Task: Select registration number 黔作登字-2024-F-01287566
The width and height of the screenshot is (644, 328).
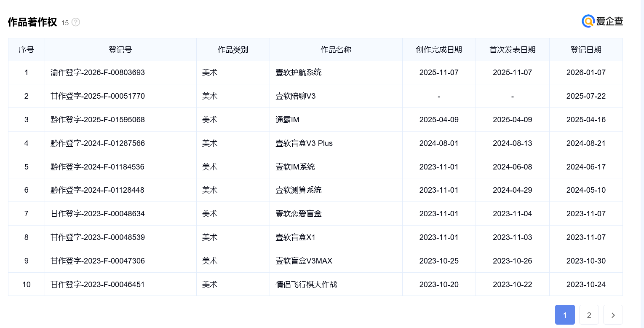Action: pyautogui.click(x=98, y=143)
